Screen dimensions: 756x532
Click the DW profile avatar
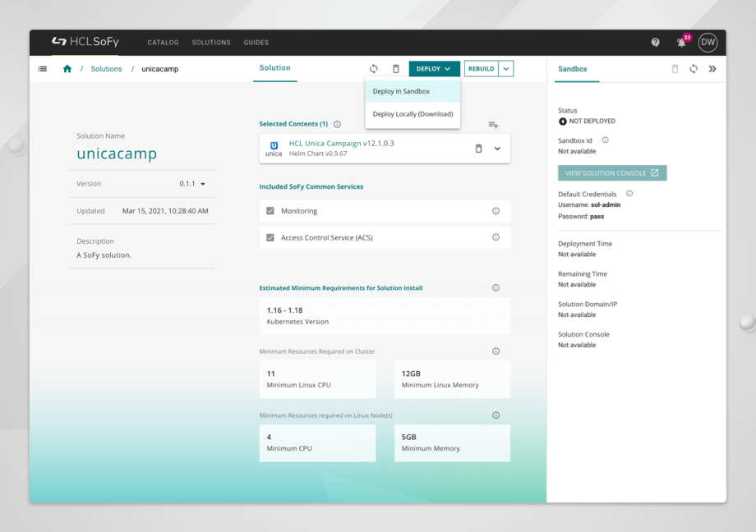(708, 42)
